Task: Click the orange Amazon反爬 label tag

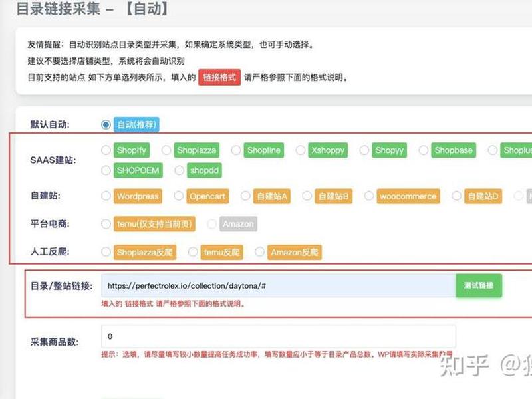Action: pyautogui.click(x=295, y=252)
